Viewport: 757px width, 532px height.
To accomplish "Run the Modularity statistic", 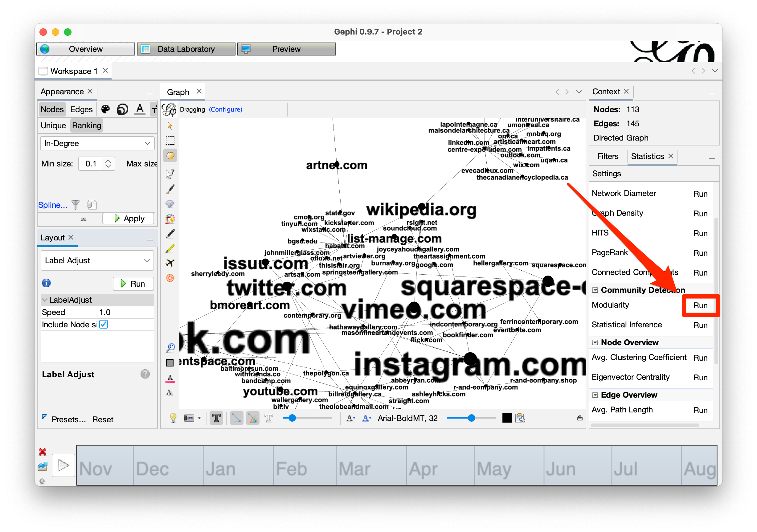I will 701,305.
